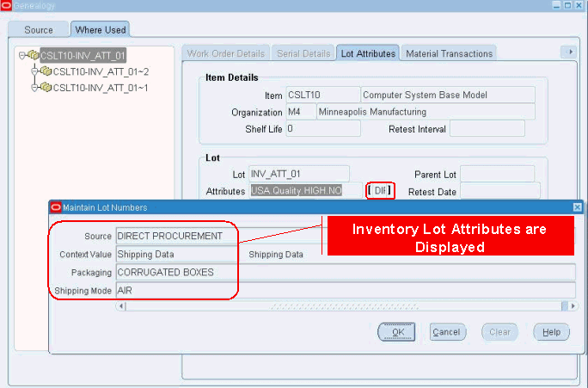Click the Shipping Mode field AIR
Screen dimensions: 588x388
tap(346, 290)
